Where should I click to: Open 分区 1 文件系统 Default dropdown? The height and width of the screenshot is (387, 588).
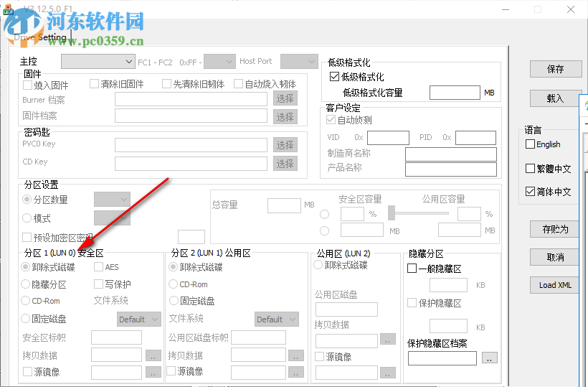138,319
